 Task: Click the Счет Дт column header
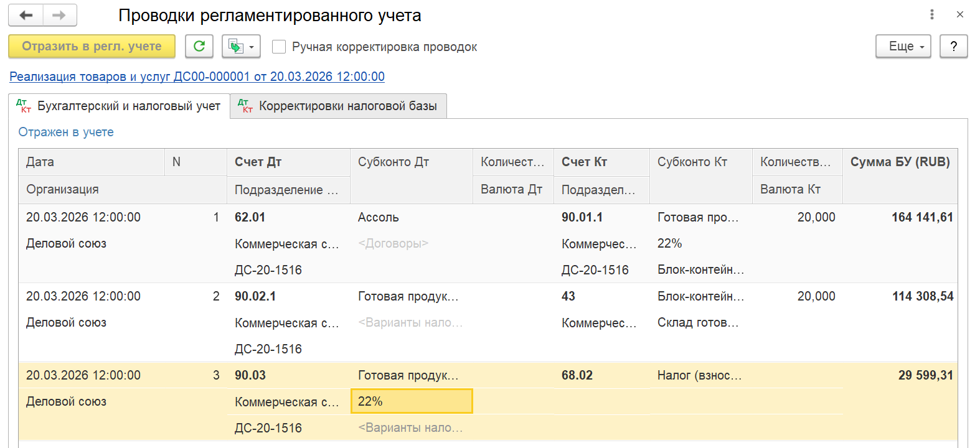coord(288,162)
